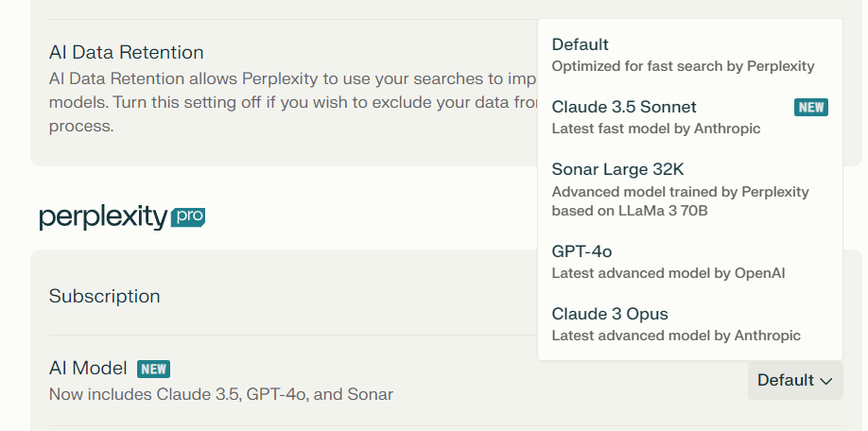Select the Default model option in menu
The height and width of the screenshot is (431, 868).
point(581,44)
